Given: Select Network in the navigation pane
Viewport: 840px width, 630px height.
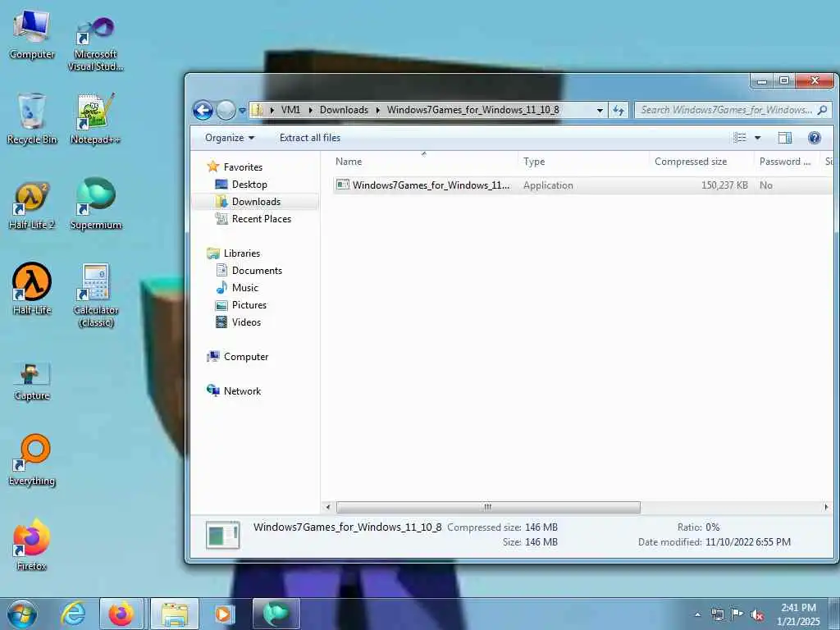Looking at the screenshot, I should pos(242,391).
